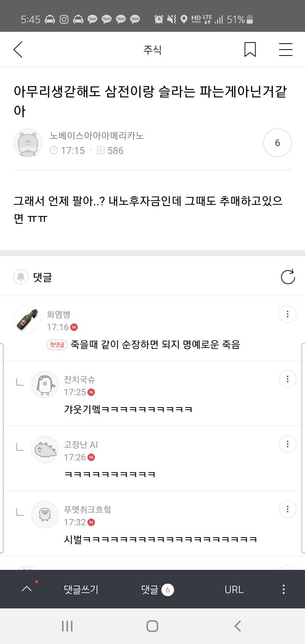Open options for 잔치국슈's reply
305x644 pixels.
(287, 379)
